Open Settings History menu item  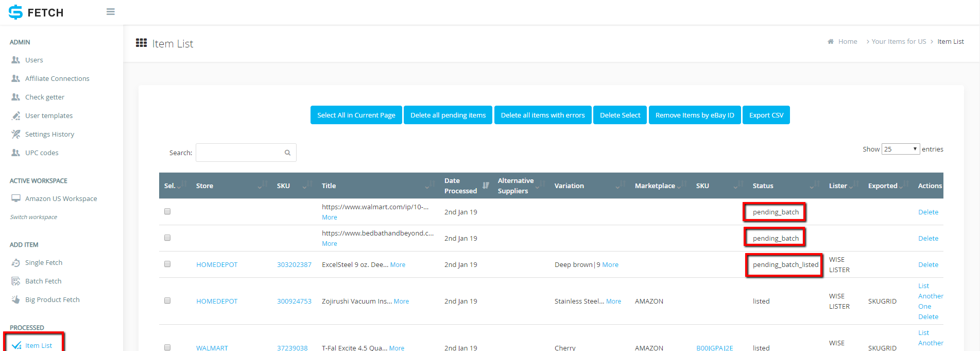click(49, 134)
